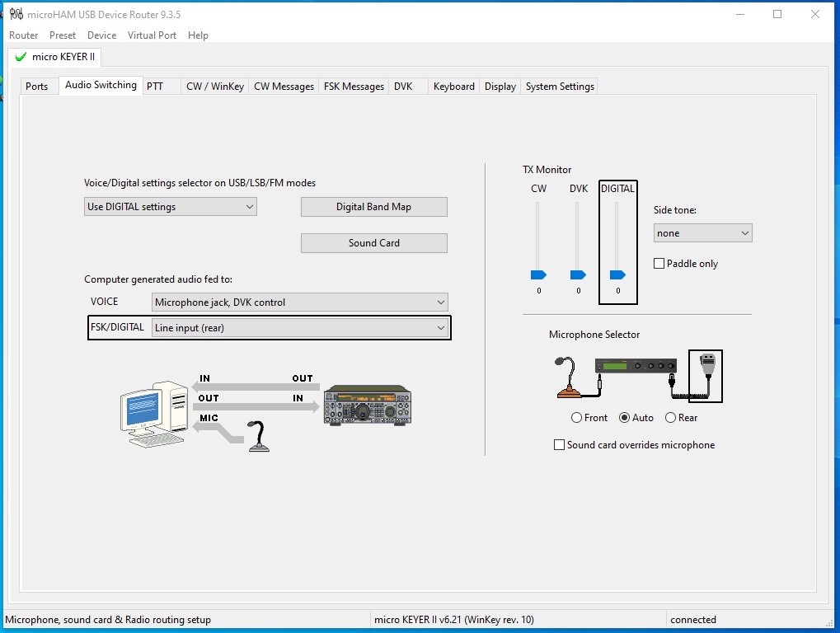Image resolution: width=840 pixels, height=633 pixels.
Task: Click the DIGITAL TX Monitor slider handle
Action: click(x=617, y=274)
